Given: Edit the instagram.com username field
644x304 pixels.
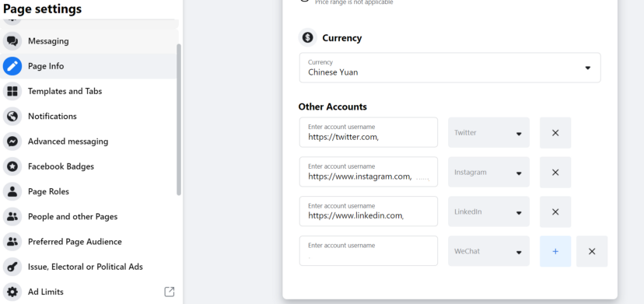Looking at the screenshot, I should pyautogui.click(x=369, y=172).
